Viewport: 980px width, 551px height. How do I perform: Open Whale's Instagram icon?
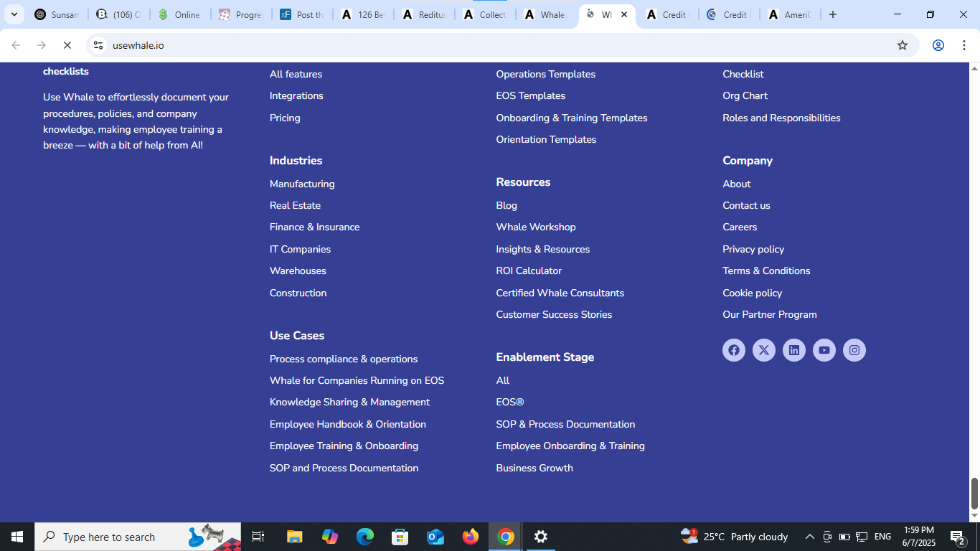point(854,350)
